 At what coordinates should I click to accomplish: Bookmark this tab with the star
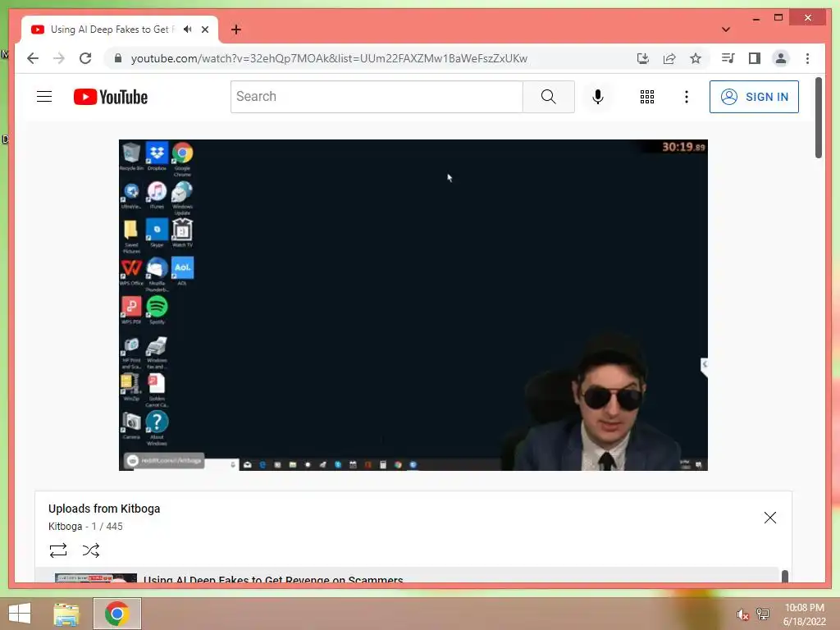696,58
